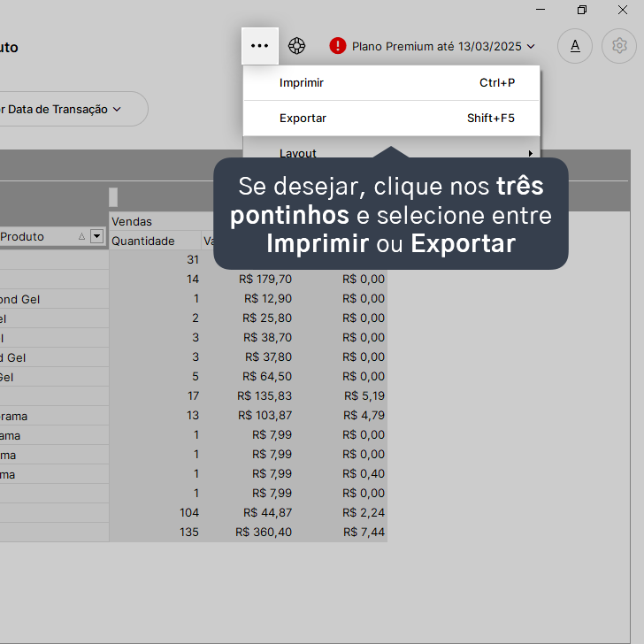Minimize the application window
Viewport: 644px width, 644px height.
tap(540, 10)
